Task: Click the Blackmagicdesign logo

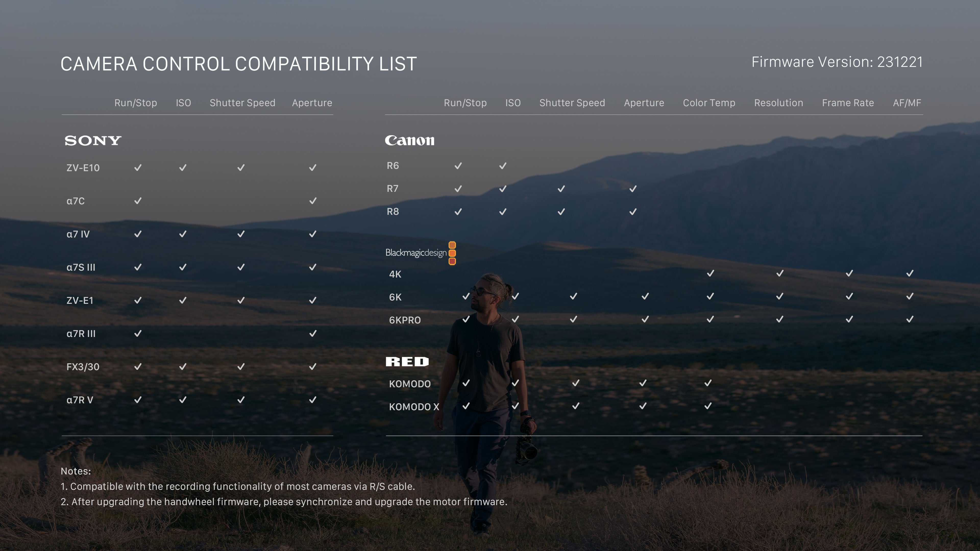Action: click(x=420, y=253)
